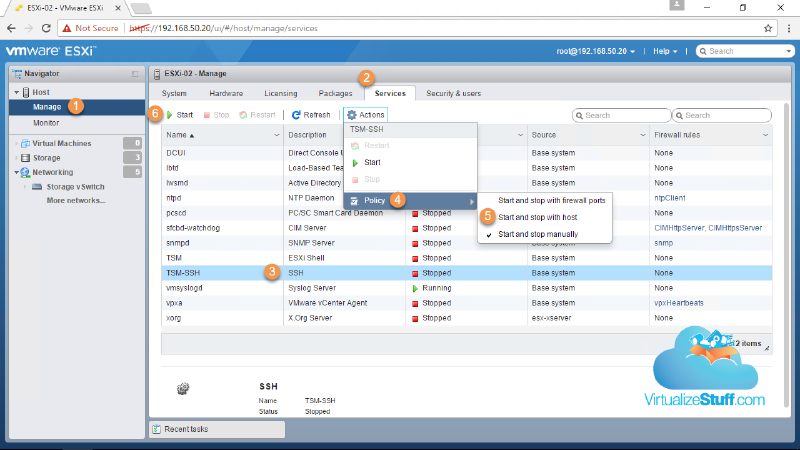800x450 pixels.
Task: Click the ntpClient firewall rule link
Action: click(x=669, y=198)
